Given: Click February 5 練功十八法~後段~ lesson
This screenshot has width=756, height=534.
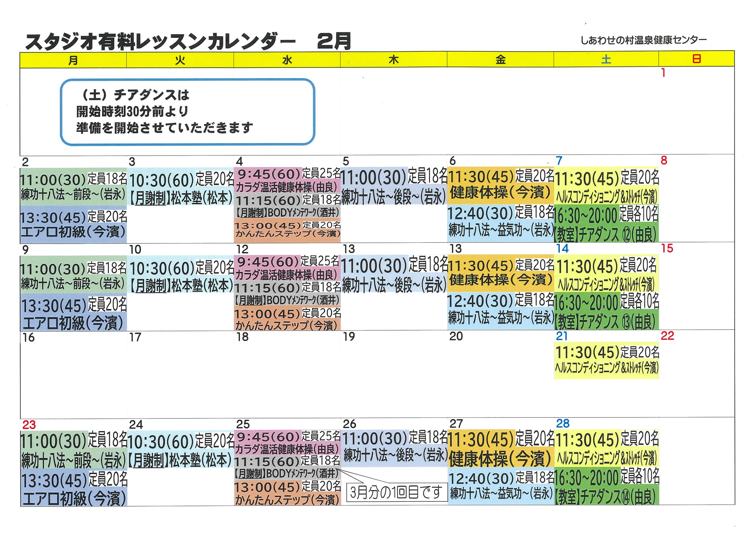Looking at the screenshot, I should 394,187.
